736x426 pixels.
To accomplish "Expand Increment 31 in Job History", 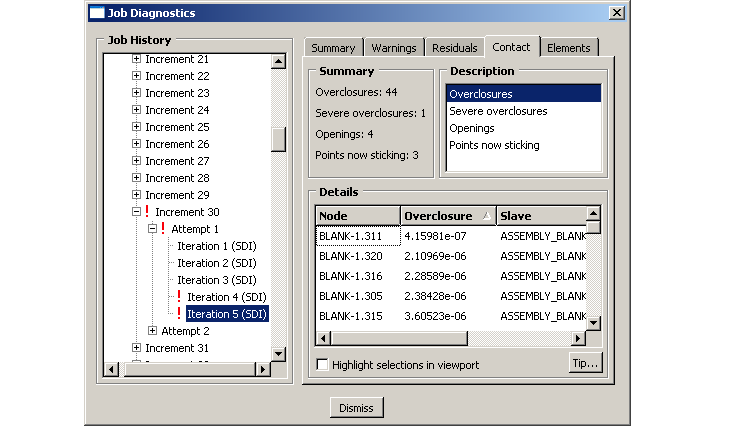I will [137, 348].
